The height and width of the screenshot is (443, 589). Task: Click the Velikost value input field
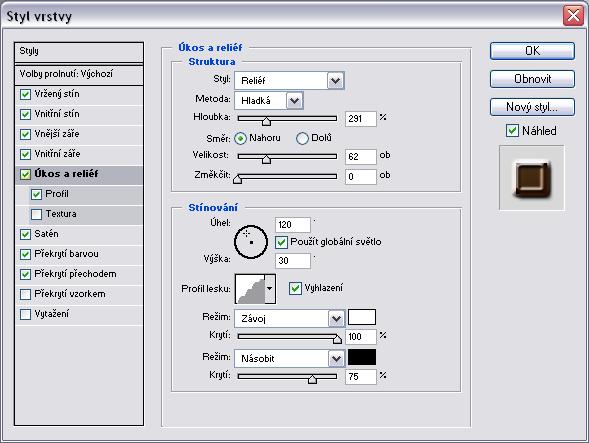[x=361, y=157]
